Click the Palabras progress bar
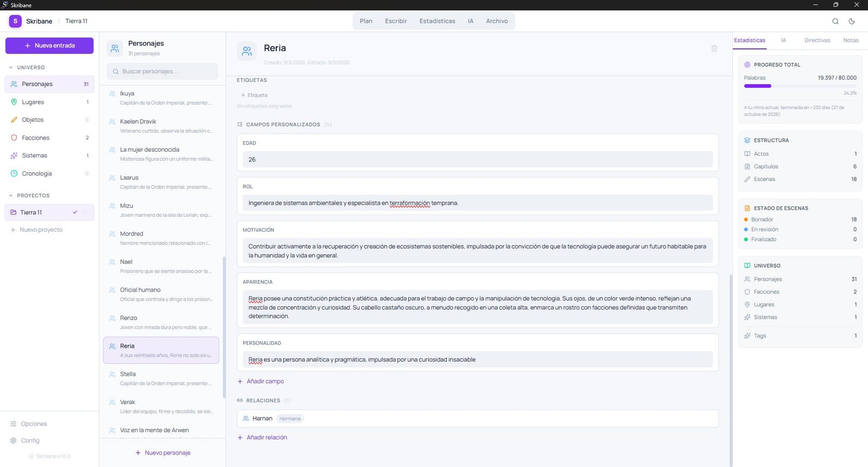The image size is (868, 467). 800,86
